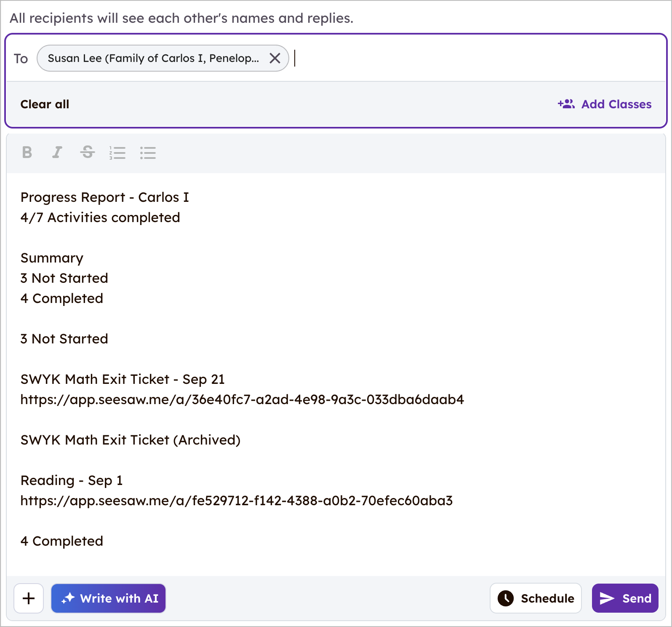
Task: Toggle bold formatting
Action: 27,153
